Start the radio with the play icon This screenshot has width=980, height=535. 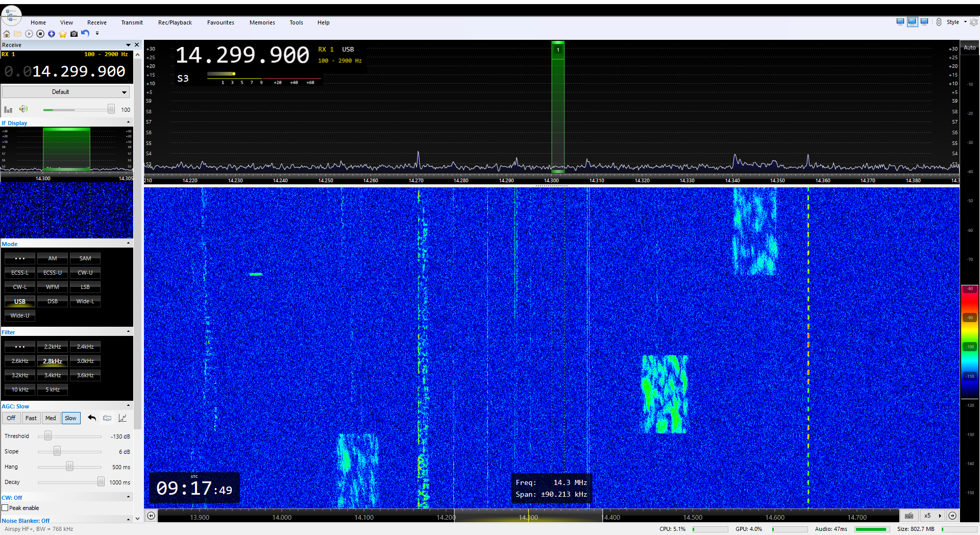pos(29,34)
